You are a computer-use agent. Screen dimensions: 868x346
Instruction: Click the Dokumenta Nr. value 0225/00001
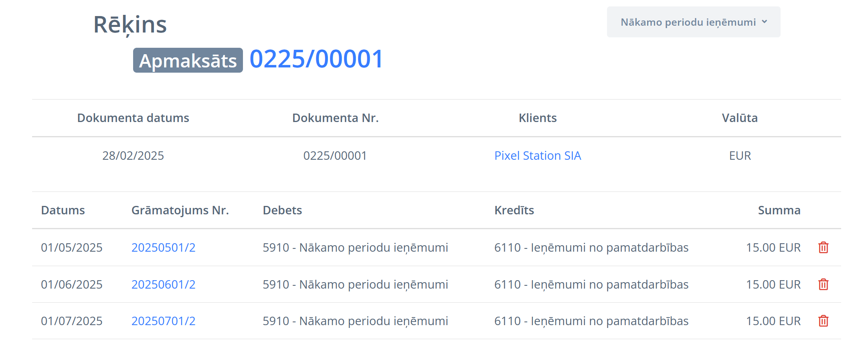[x=335, y=156]
